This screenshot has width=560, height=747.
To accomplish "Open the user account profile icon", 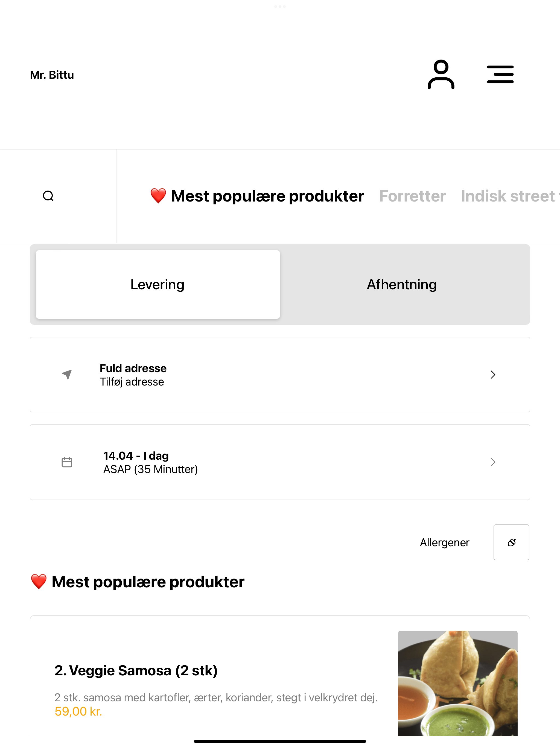I will click(441, 74).
